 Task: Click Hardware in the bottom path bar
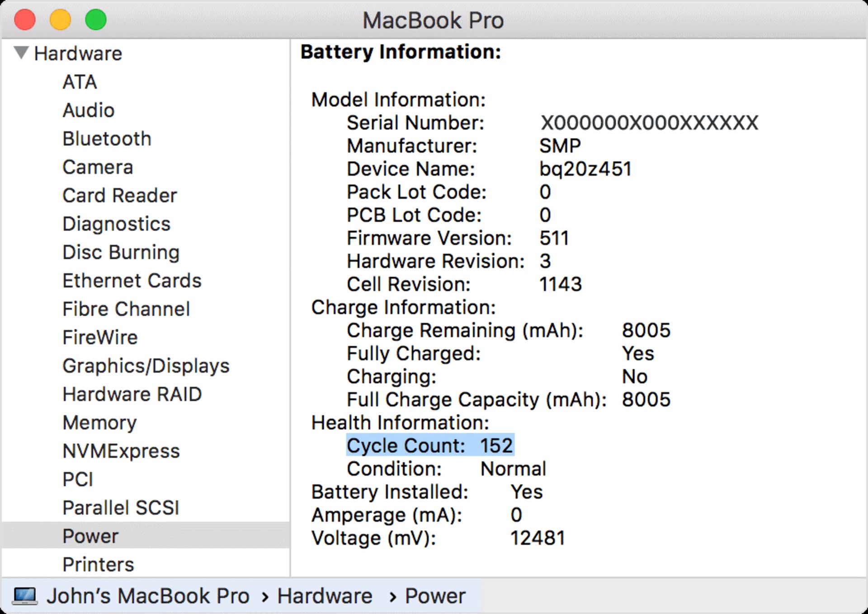(x=325, y=596)
